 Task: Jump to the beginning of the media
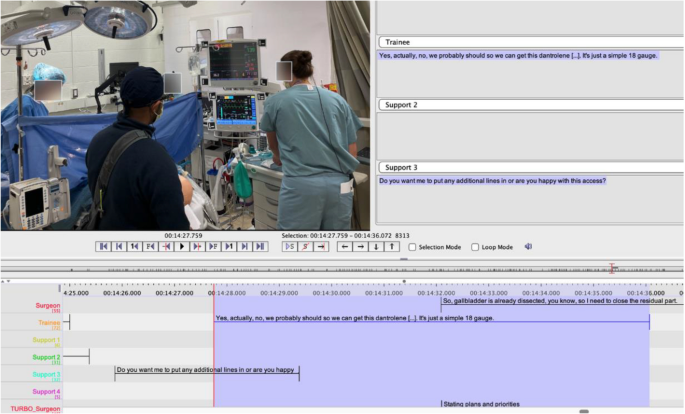[x=104, y=247]
